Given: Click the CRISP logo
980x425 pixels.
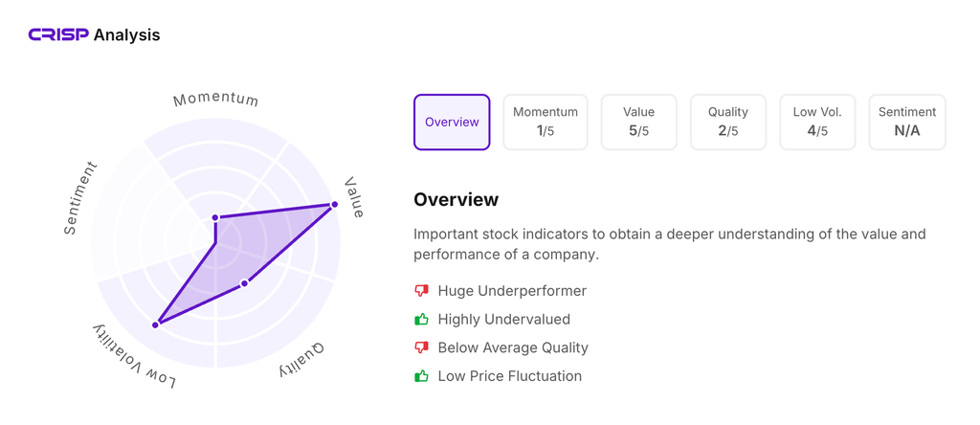Looking at the screenshot, I should (x=58, y=35).
